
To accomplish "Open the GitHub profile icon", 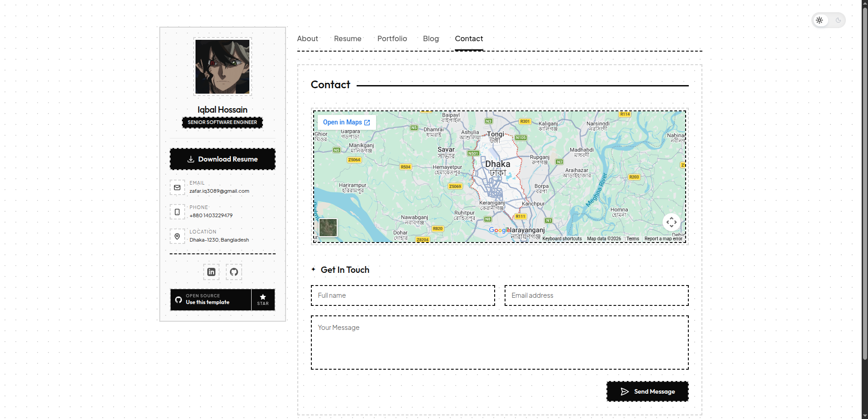I will [234, 272].
